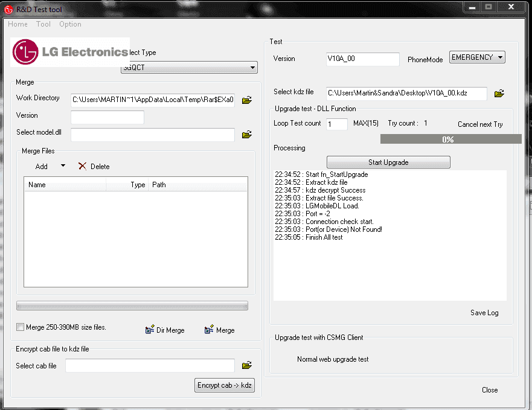Click Cancel next Try

[x=480, y=124]
